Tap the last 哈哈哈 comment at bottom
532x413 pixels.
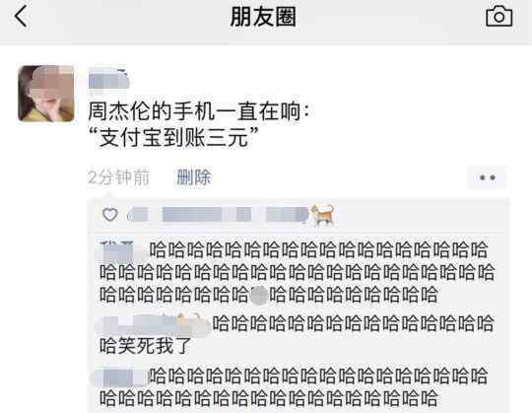pyautogui.click(x=294, y=387)
